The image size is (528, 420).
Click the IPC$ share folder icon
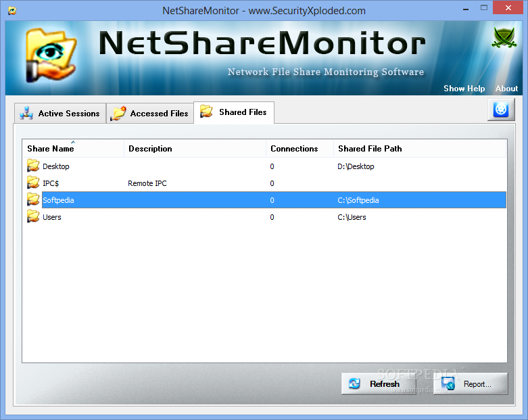pyautogui.click(x=33, y=183)
